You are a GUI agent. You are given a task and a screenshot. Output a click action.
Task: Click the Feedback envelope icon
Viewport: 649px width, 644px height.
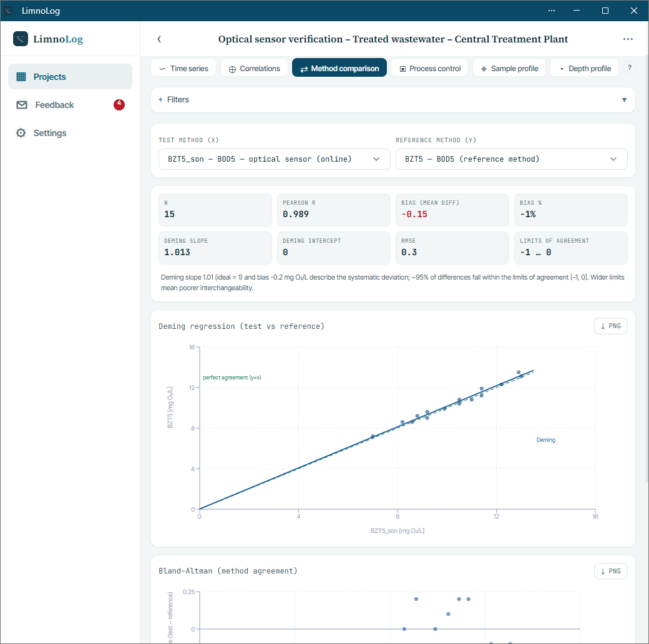(x=22, y=105)
